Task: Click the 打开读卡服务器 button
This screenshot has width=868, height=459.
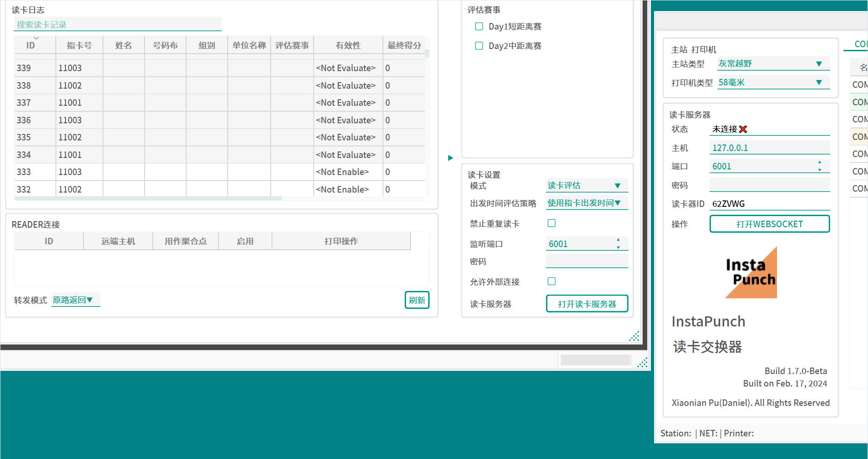Action: [587, 304]
